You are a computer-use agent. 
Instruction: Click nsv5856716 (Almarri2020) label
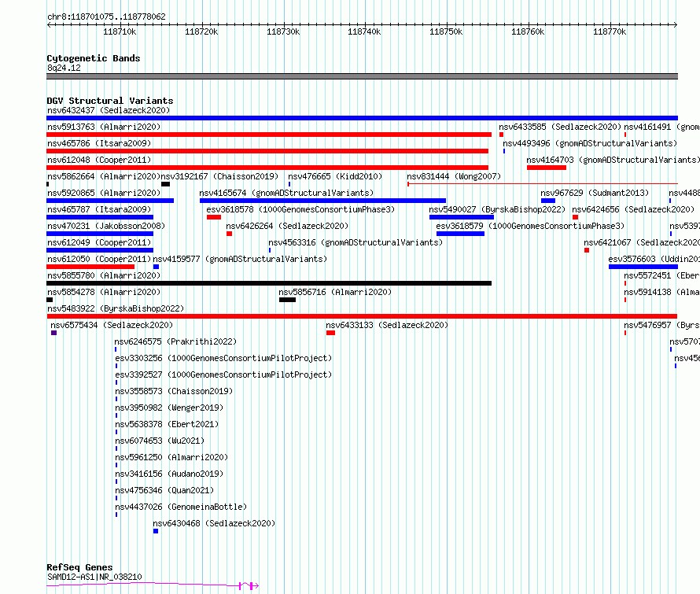click(335, 292)
